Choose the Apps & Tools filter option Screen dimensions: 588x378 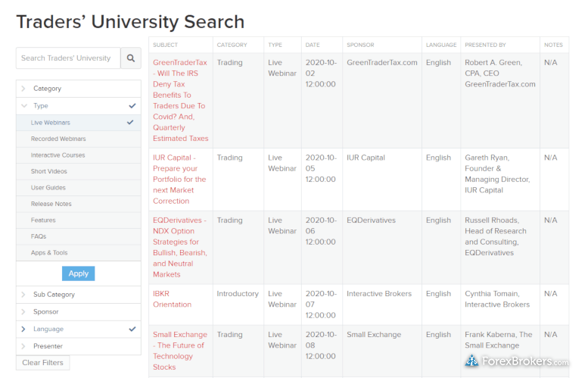point(49,252)
